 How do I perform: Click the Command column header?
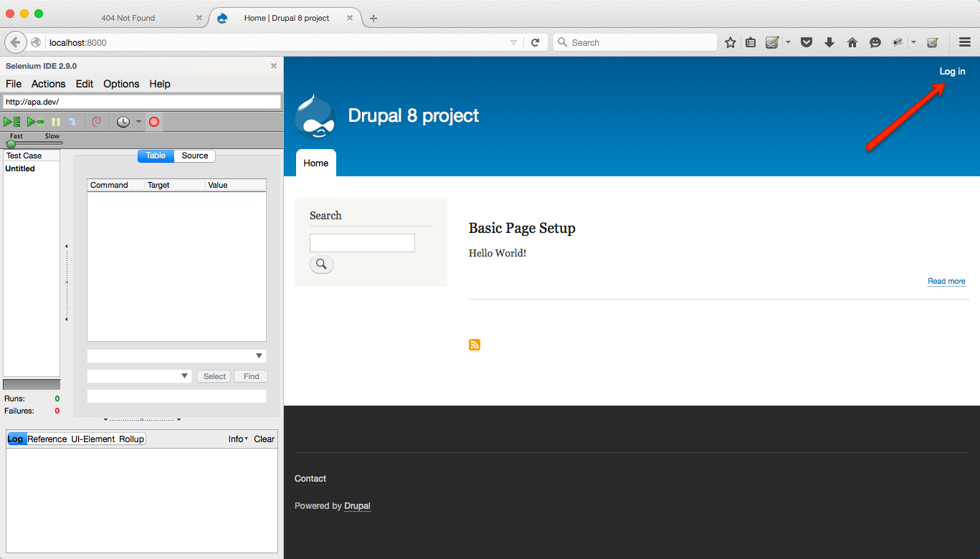pyautogui.click(x=115, y=185)
